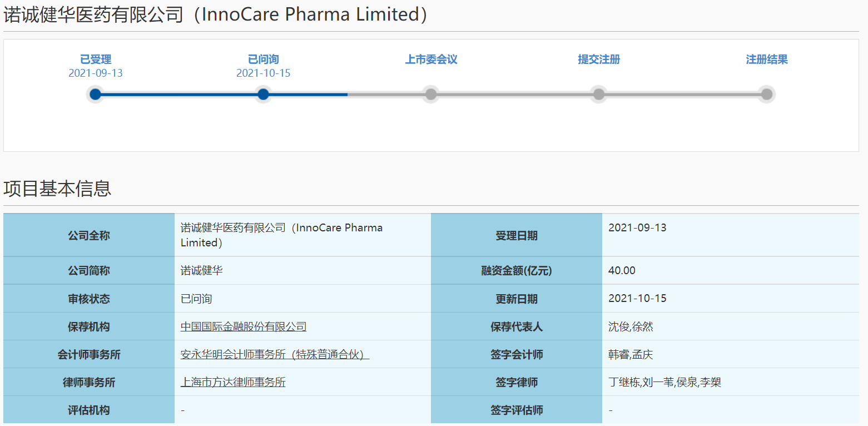The image size is (868, 426).
Task: Click the 2021-09-13 acceptance date table value
Action: [637, 227]
